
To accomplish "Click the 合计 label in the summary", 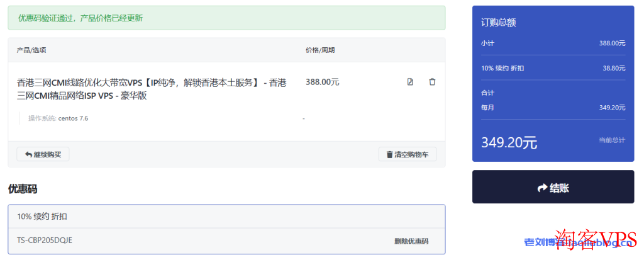I will 487,93.
